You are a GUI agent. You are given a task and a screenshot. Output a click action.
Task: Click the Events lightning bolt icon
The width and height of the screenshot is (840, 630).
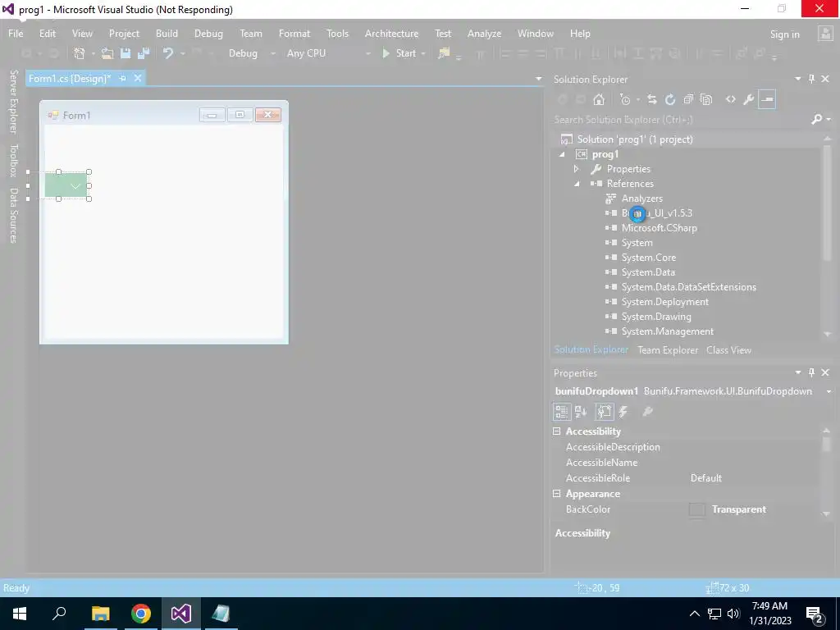point(623,412)
